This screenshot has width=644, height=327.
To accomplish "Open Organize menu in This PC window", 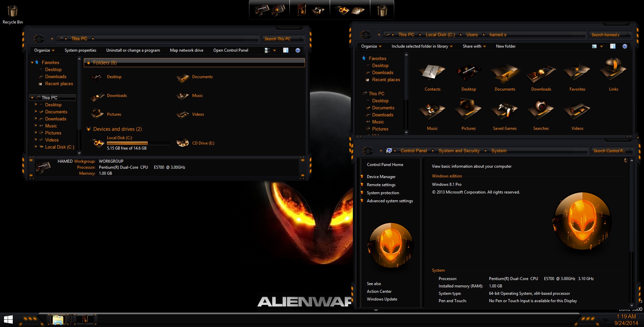I will coord(44,50).
